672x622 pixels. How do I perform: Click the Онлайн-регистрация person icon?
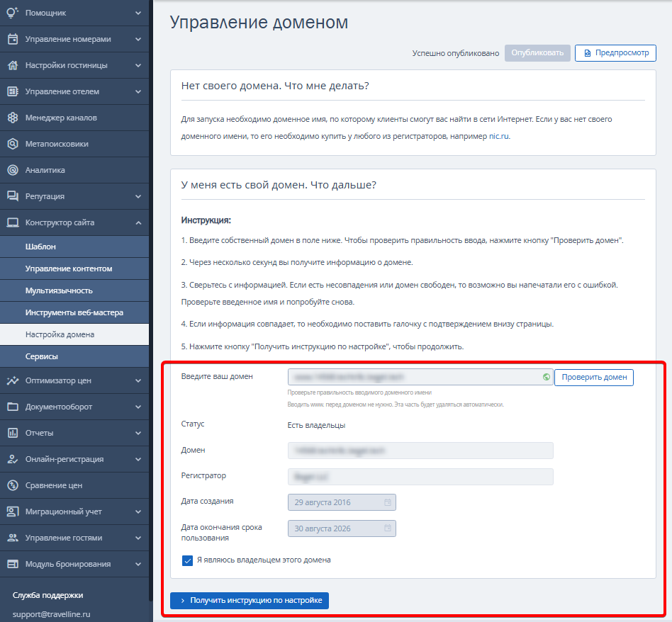pos(13,459)
